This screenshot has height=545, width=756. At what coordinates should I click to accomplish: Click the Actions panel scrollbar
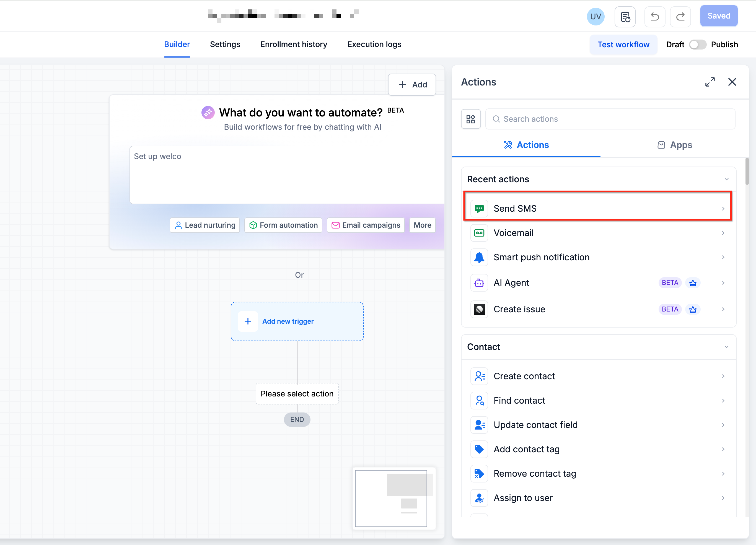747,171
